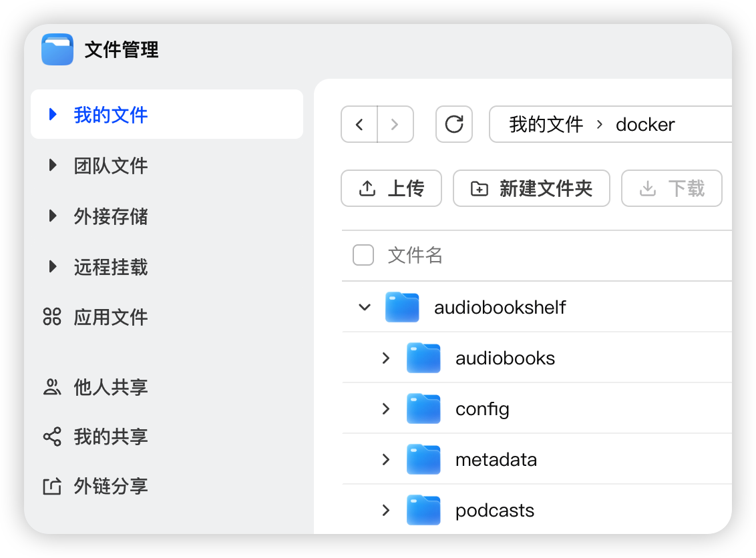Click the metadata folder icon
Image resolution: width=756 pixels, height=558 pixels.
click(x=423, y=460)
